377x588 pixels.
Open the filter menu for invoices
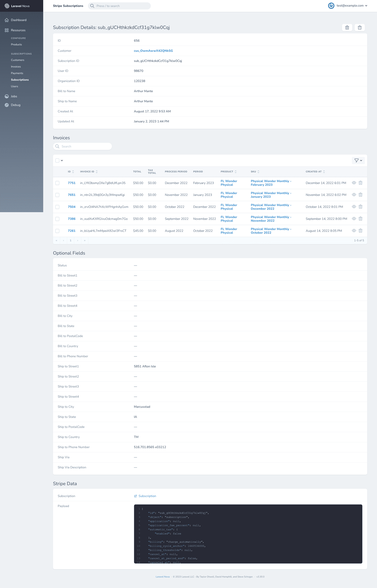358,160
